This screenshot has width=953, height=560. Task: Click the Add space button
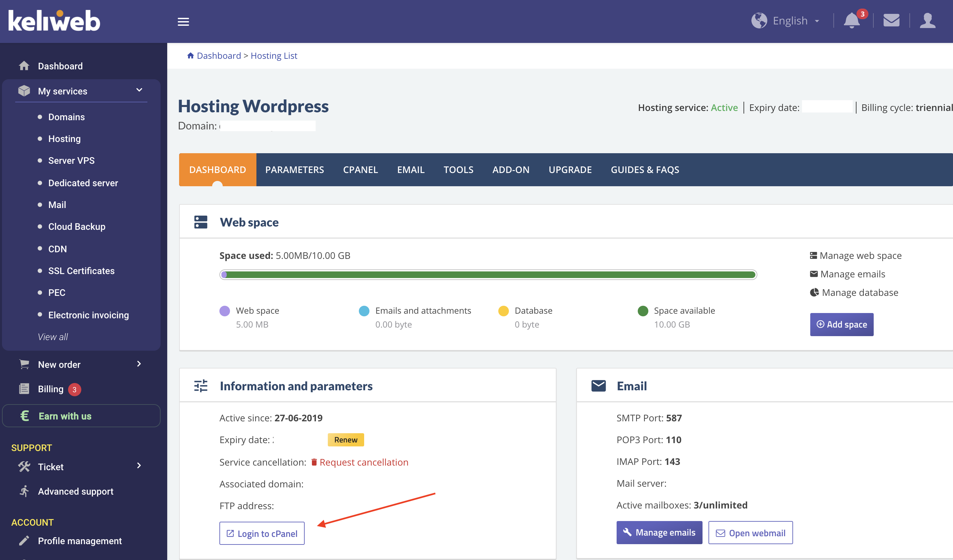point(842,324)
